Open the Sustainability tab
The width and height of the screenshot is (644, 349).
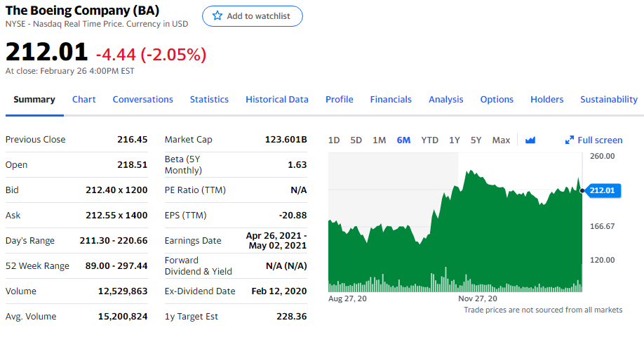609,100
